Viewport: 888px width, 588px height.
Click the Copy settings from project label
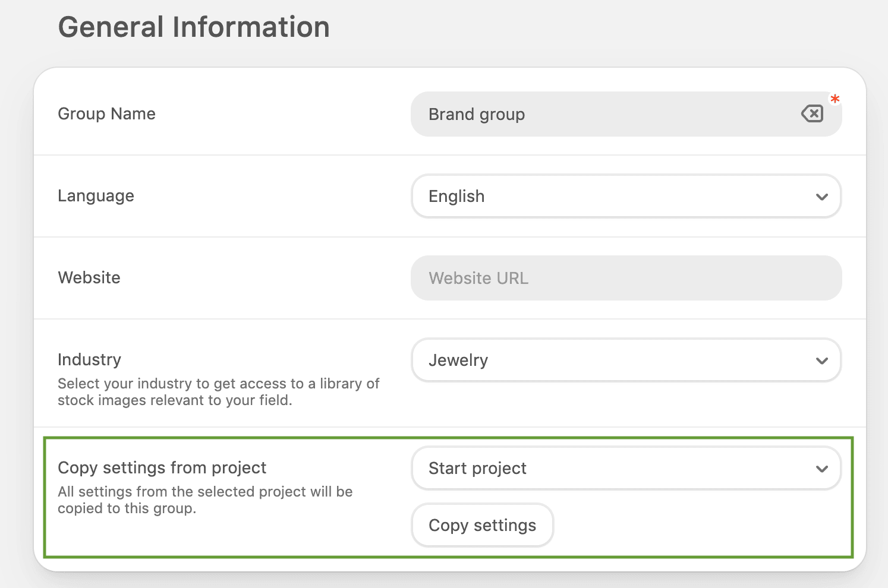click(x=162, y=467)
